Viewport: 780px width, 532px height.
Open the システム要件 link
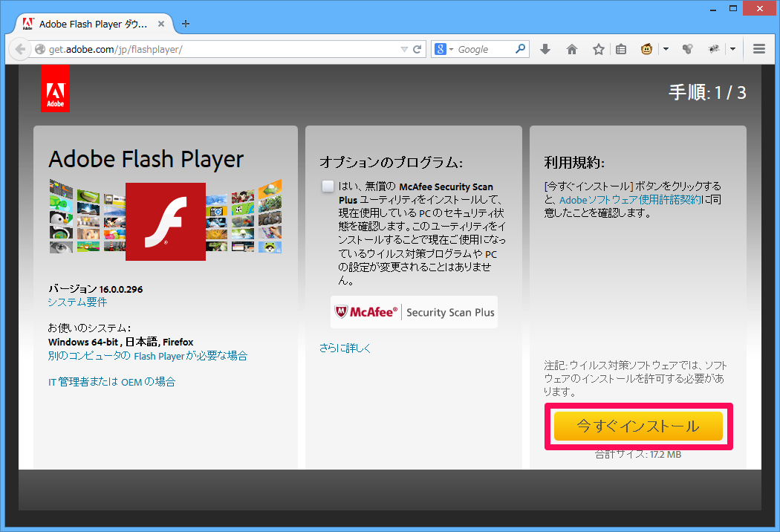point(77,302)
